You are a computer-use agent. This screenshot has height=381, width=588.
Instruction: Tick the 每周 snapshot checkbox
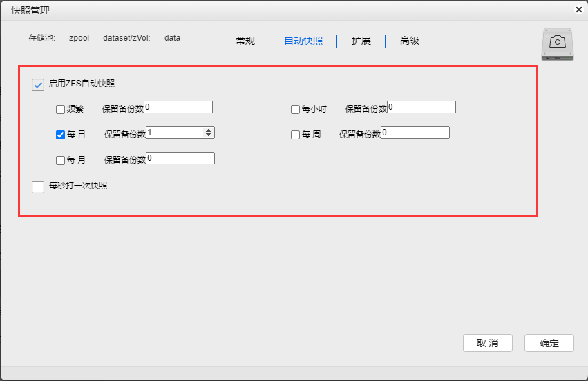click(296, 135)
